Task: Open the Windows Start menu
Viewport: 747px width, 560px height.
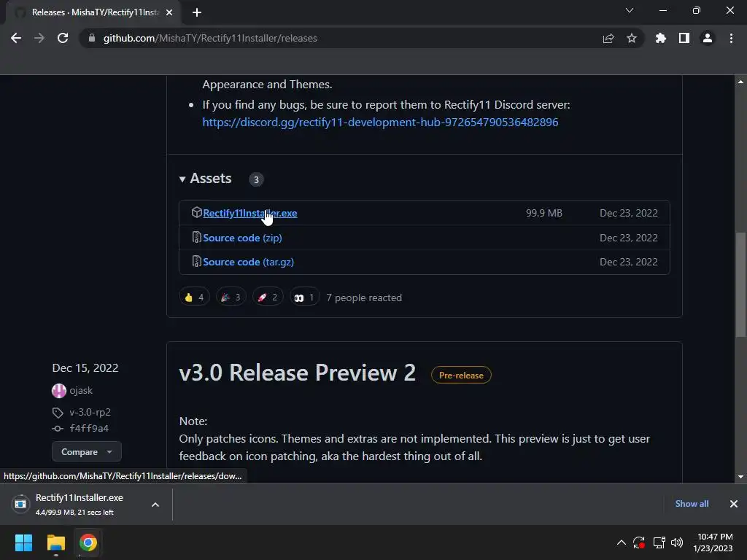Action: point(23,542)
